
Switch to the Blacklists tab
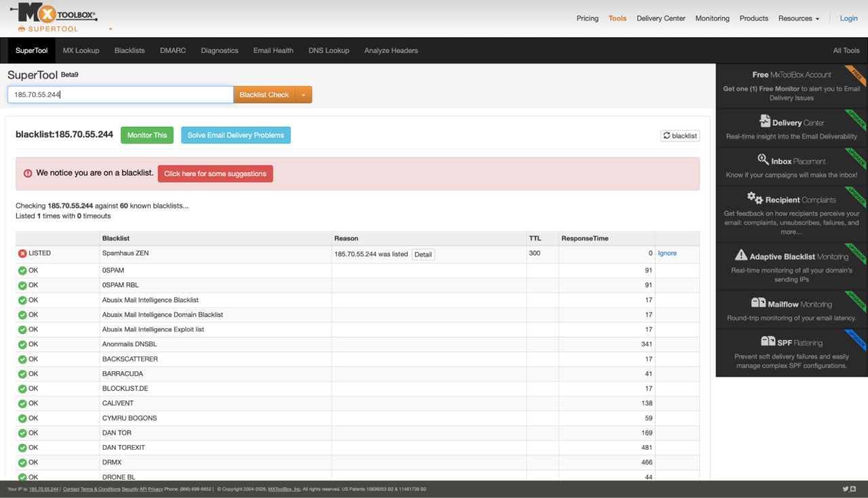(x=130, y=51)
